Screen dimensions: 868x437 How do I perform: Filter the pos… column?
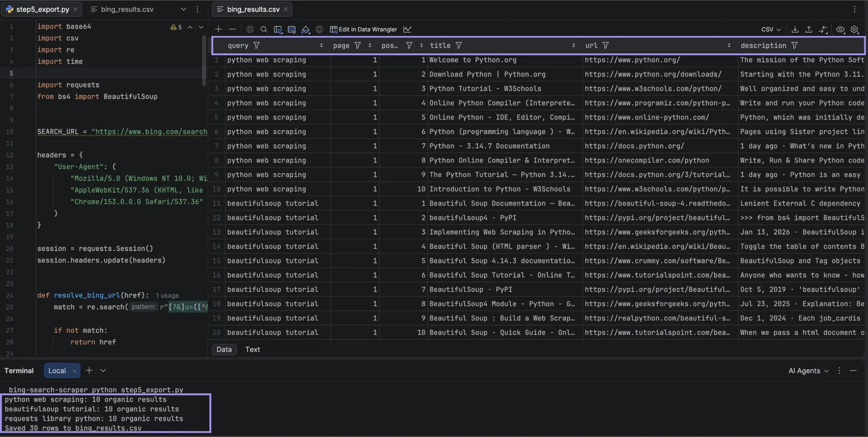(409, 45)
